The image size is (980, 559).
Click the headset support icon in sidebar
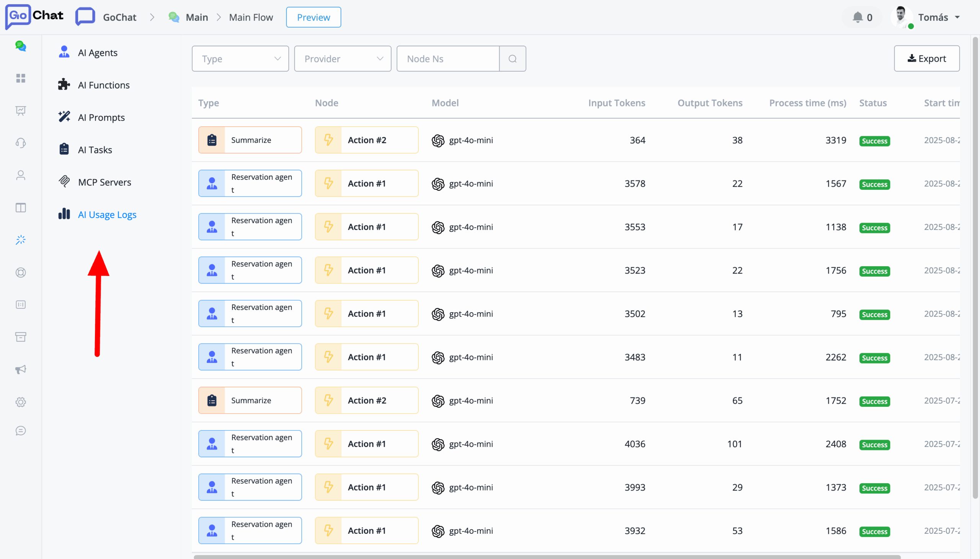(21, 143)
